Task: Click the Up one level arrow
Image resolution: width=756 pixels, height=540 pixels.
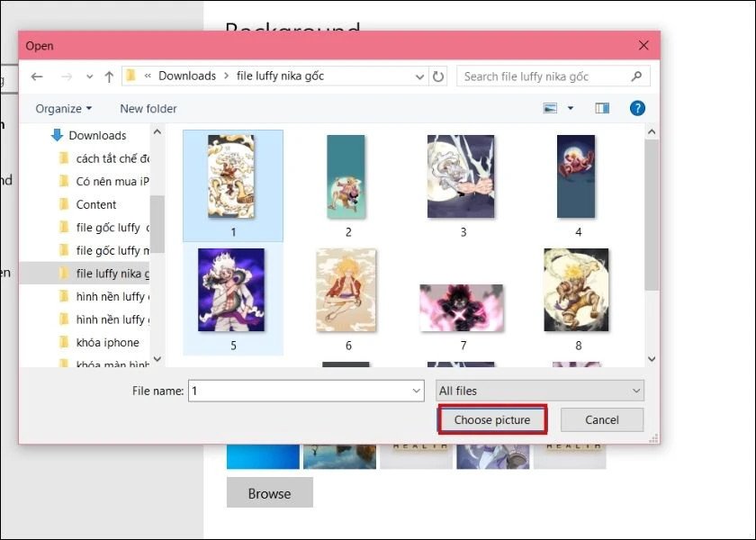Action: [108, 76]
